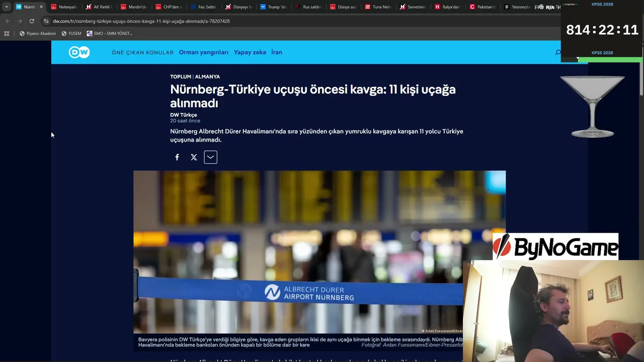Click the martini glass image
Screen dimensions: 644x362
(x=593, y=106)
